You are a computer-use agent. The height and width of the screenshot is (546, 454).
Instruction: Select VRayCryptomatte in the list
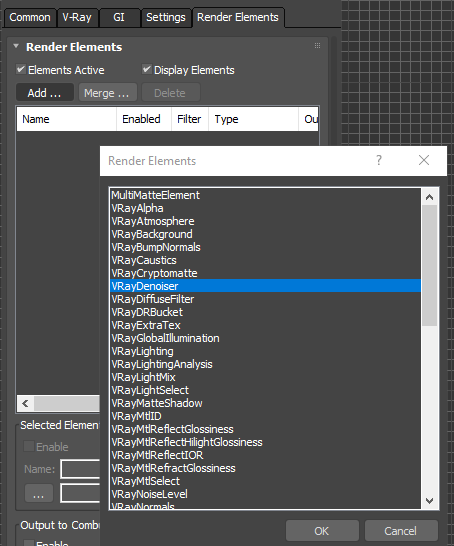tap(265, 273)
